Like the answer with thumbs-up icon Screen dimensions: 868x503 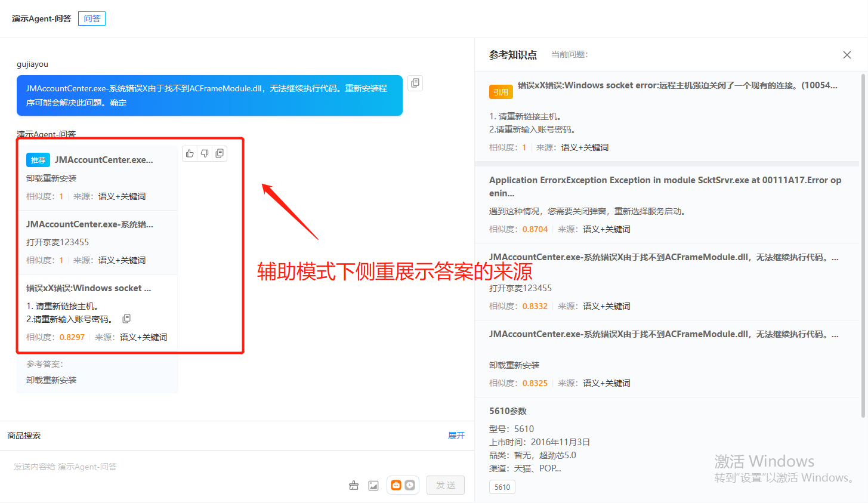(x=190, y=153)
